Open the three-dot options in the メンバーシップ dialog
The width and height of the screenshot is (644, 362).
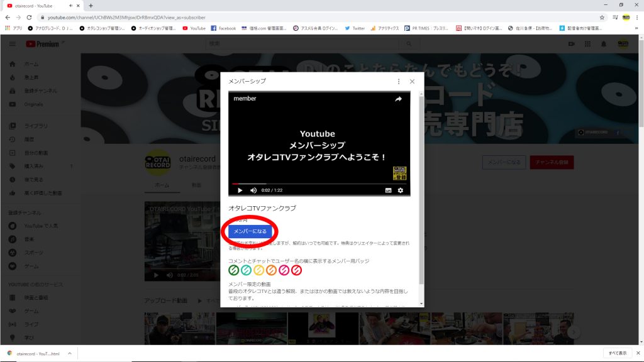398,81
